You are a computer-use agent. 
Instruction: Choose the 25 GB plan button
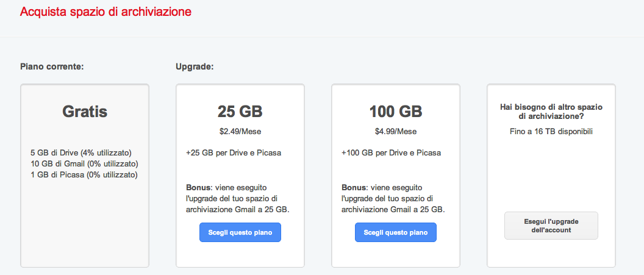[240, 232]
